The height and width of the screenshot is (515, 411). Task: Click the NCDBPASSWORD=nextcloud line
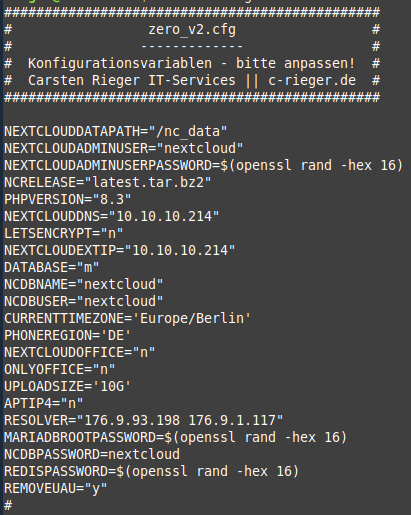pyautogui.click(x=92, y=454)
